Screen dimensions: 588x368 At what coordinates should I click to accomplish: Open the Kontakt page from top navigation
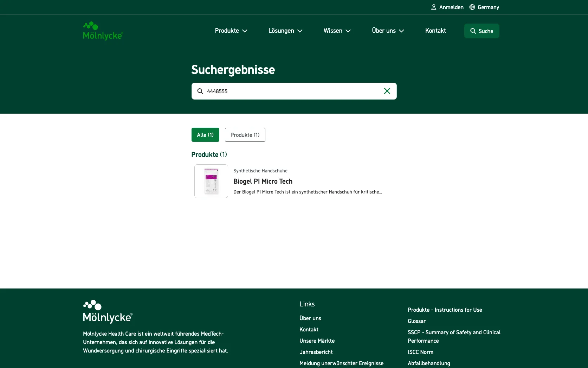(x=435, y=31)
